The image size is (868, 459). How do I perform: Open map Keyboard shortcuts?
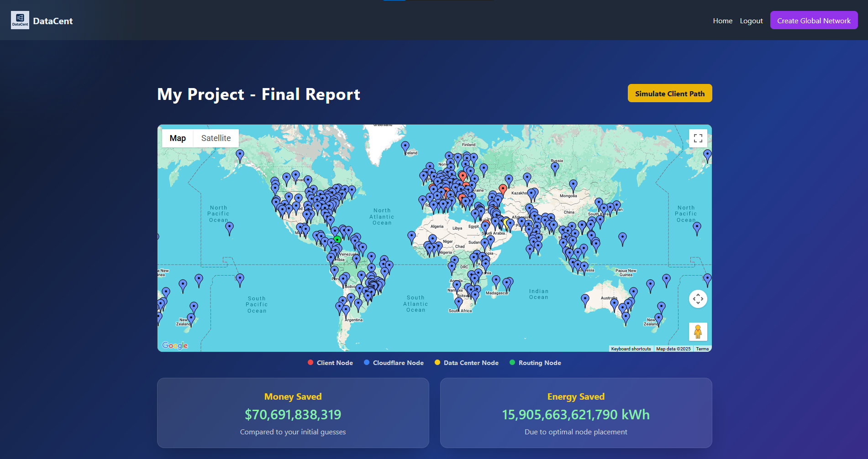pyautogui.click(x=631, y=349)
